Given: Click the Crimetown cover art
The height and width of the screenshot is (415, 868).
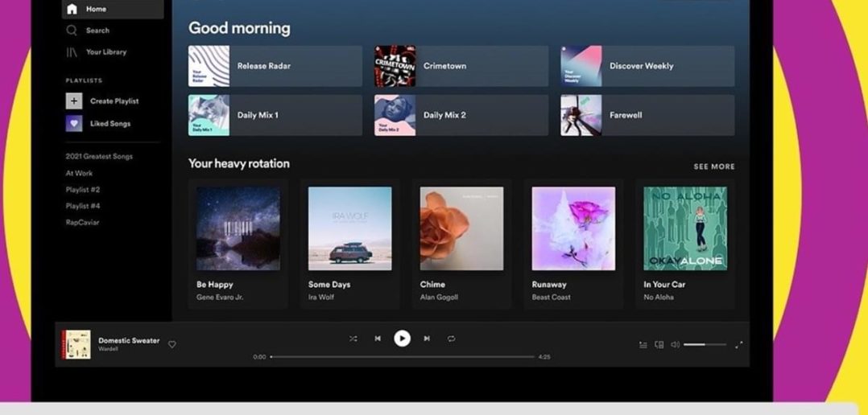Looking at the screenshot, I should [395, 66].
